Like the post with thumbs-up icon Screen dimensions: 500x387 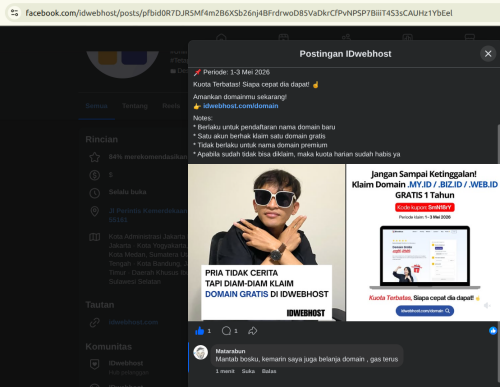pos(199,331)
